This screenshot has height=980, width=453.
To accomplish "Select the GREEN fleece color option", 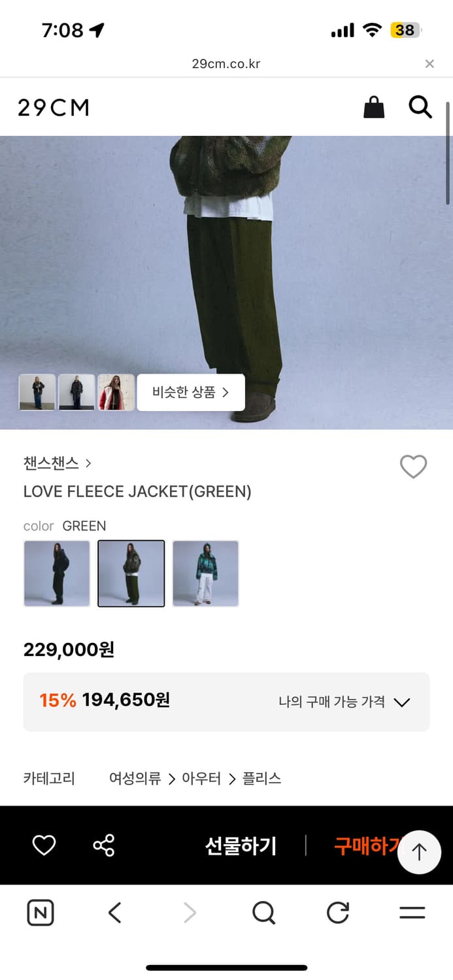I will [131, 574].
